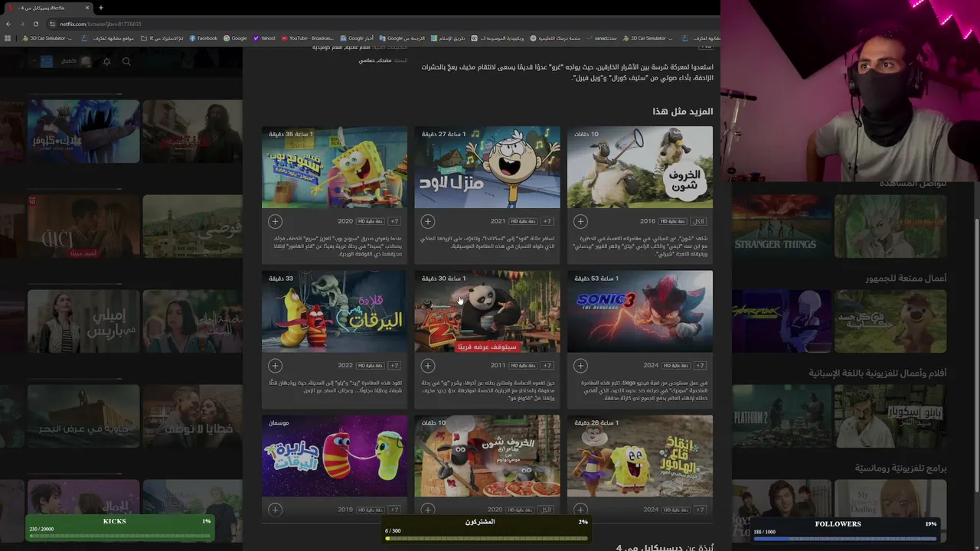Go back in the browser

8,24
